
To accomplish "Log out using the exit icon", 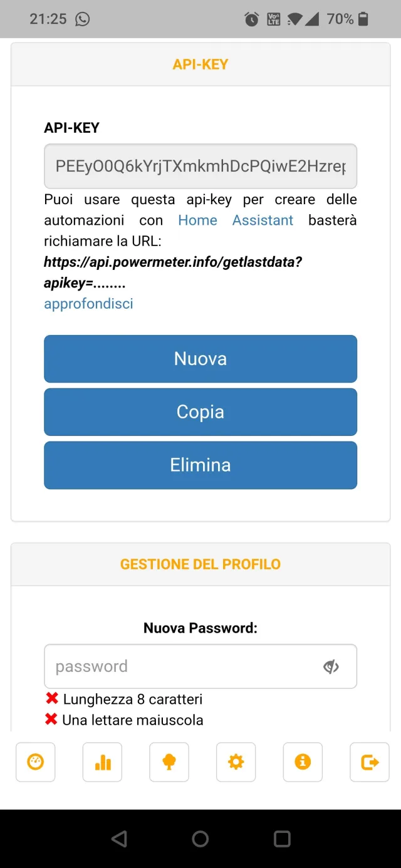I will point(369,762).
